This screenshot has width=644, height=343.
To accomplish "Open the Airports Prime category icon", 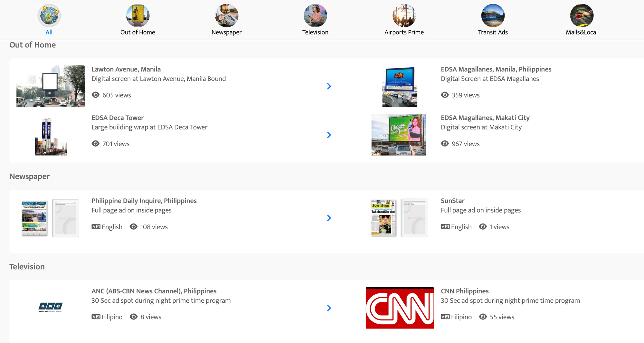I will (x=404, y=15).
